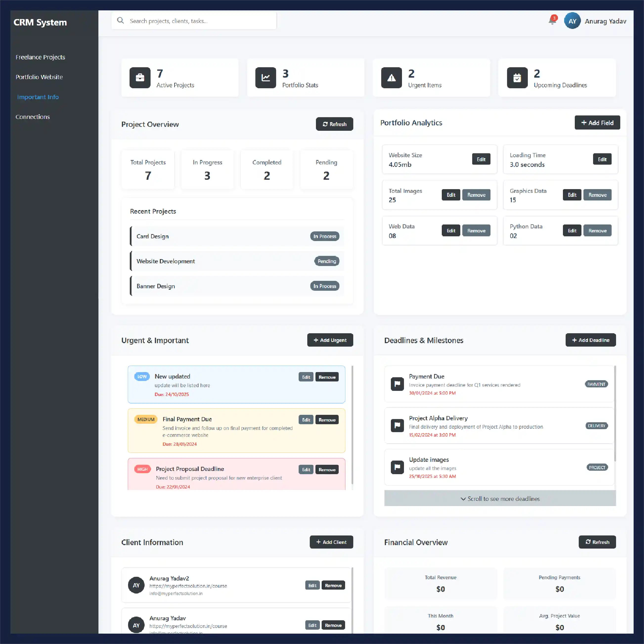Click the Add Deadline button
This screenshot has height=644, width=644.
590,340
